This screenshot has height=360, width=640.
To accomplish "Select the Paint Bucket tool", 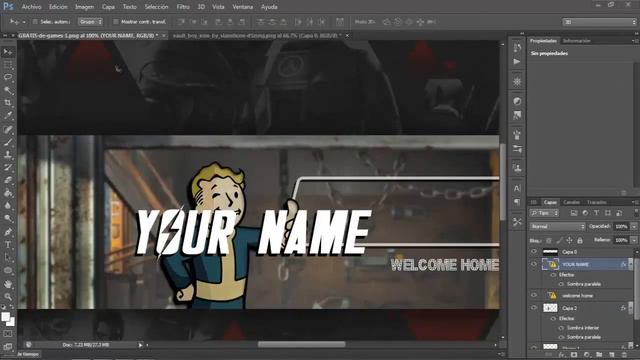I will [x=8, y=193].
